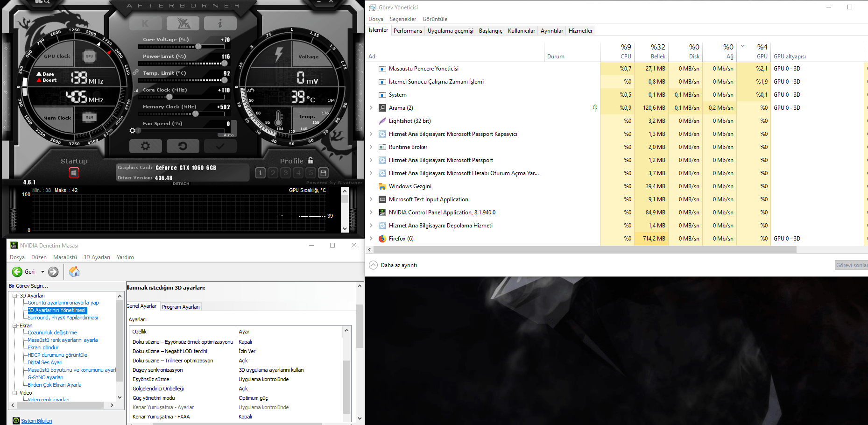The height and width of the screenshot is (425, 868).
Task: Click the 714,2 MB memory cell for Firefox
Action: click(x=651, y=239)
